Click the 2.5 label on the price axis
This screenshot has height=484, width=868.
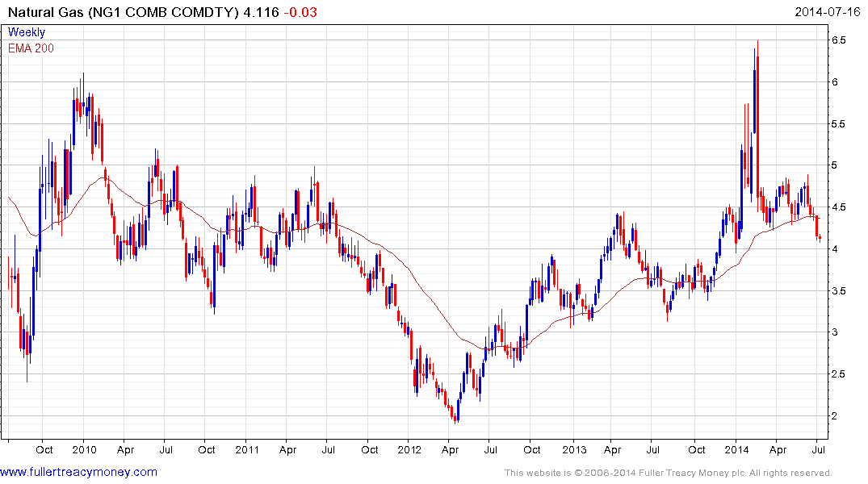tap(838, 374)
